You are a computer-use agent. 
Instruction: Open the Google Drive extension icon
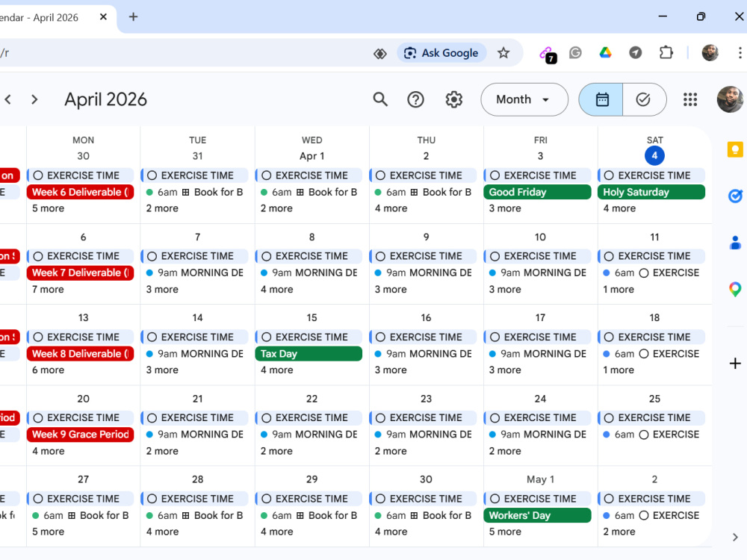[x=605, y=53]
